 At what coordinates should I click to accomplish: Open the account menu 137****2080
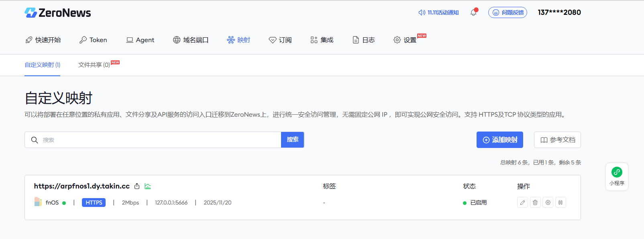559,12
